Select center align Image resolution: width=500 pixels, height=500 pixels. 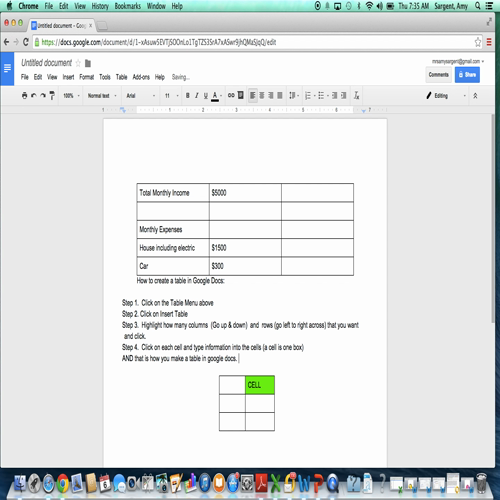click(x=262, y=96)
